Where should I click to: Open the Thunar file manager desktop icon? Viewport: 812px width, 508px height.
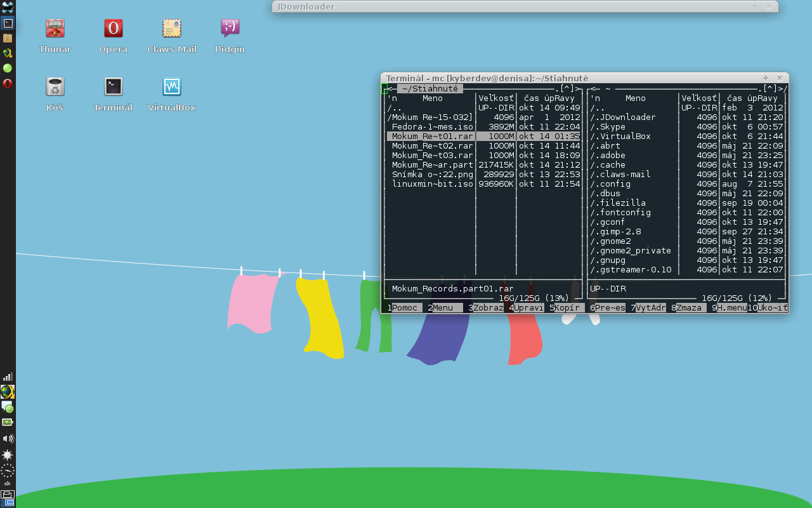coord(55,29)
